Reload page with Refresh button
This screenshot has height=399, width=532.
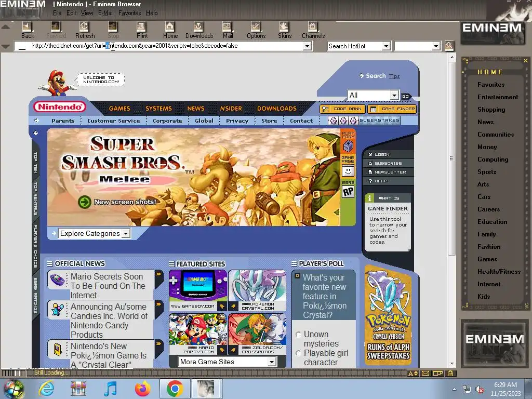[85, 30]
